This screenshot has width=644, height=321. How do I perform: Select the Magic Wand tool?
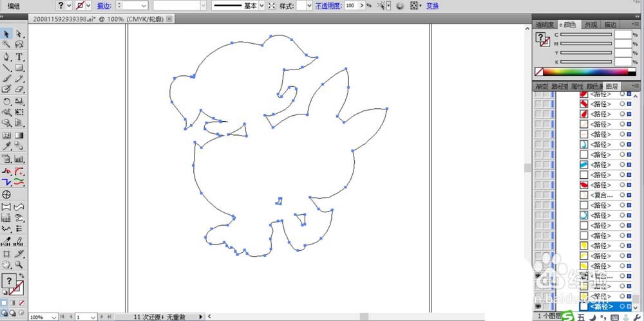coord(6,44)
